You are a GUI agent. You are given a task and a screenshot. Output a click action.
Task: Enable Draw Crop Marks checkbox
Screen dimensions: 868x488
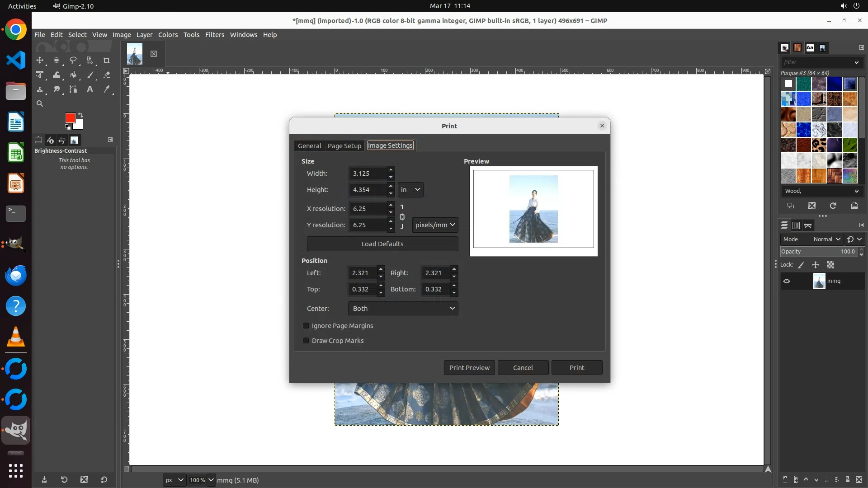[x=306, y=341]
